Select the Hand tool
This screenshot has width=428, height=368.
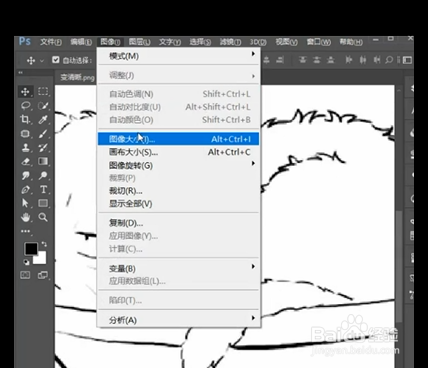pyautogui.click(x=25, y=217)
